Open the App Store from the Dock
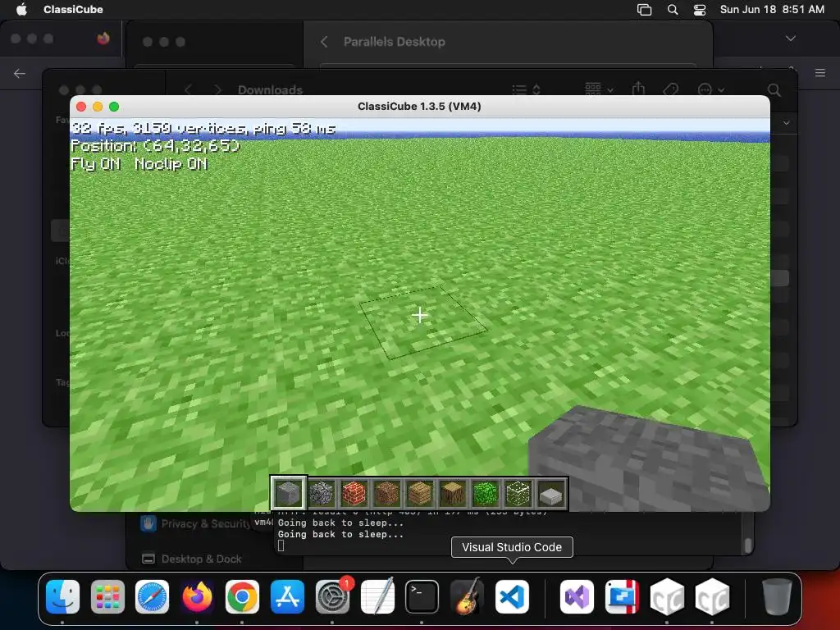This screenshot has width=840, height=630. point(287,597)
